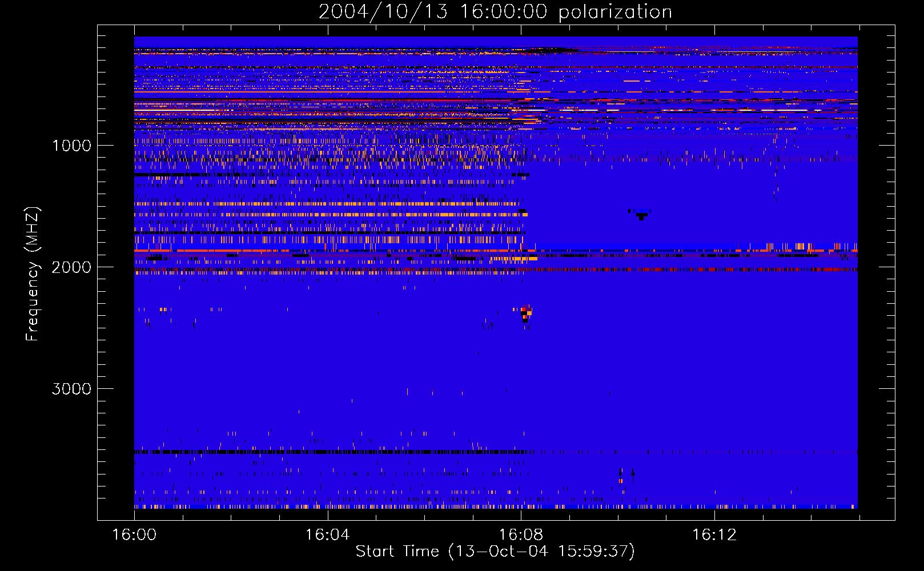The height and width of the screenshot is (571, 924).
Task: Click the 16:00 time tick label
Action: (x=134, y=534)
